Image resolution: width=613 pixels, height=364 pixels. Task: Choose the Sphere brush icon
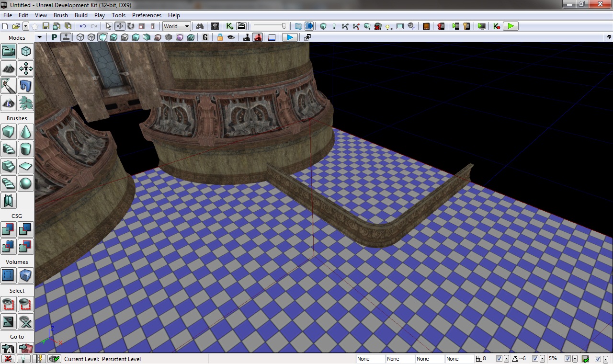click(x=26, y=183)
